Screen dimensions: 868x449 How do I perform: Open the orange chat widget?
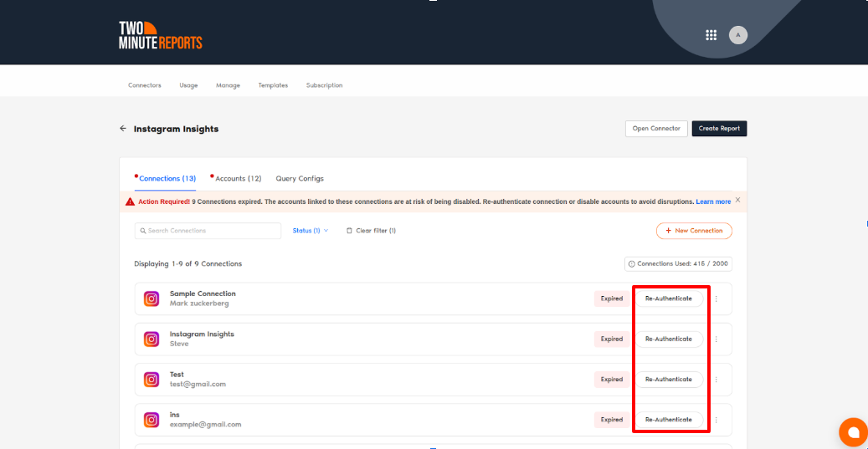tap(854, 432)
